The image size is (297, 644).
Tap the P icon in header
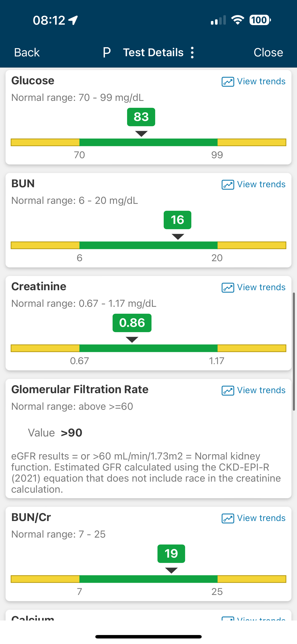[107, 53]
